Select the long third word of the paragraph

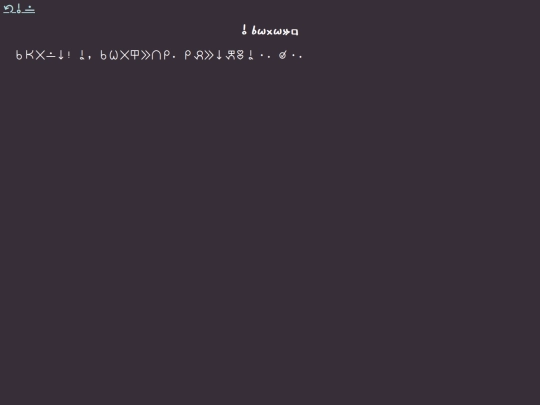138,55
